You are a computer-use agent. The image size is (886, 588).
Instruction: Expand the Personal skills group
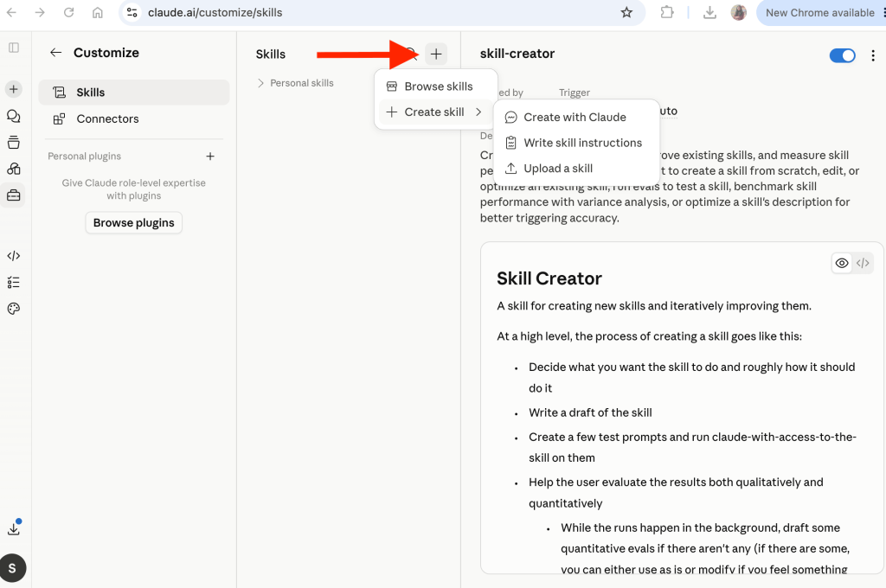pyautogui.click(x=296, y=83)
